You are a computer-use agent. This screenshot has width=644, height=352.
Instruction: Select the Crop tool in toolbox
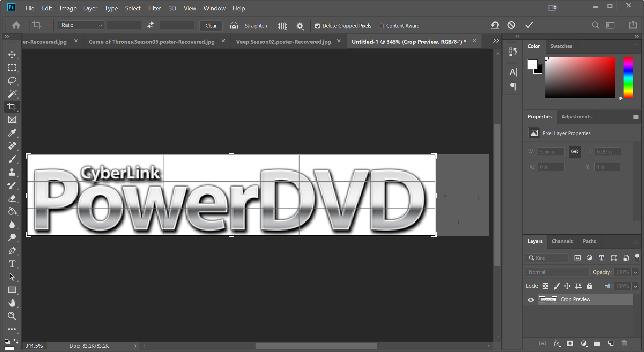(12, 107)
